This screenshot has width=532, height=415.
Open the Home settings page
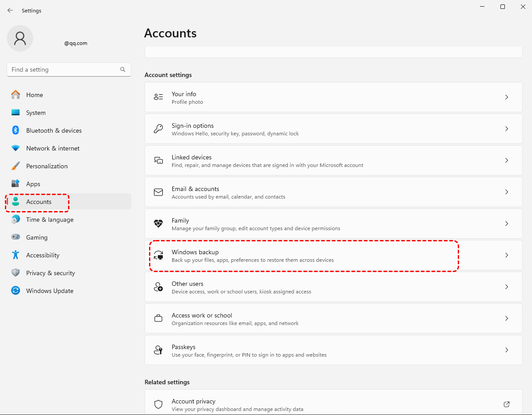point(69,95)
